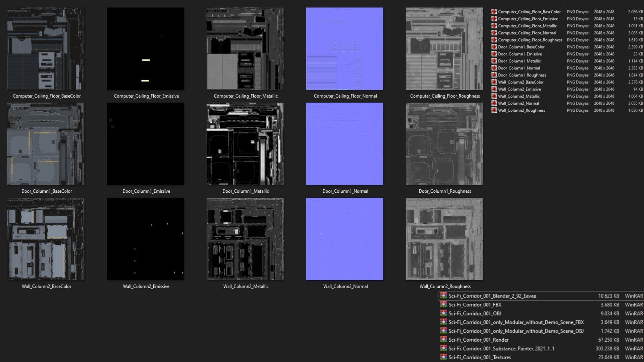Select the Door_Column1_BaseColor texture thumbnail
This screenshot has height=362, width=644.
tap(46, 144)
